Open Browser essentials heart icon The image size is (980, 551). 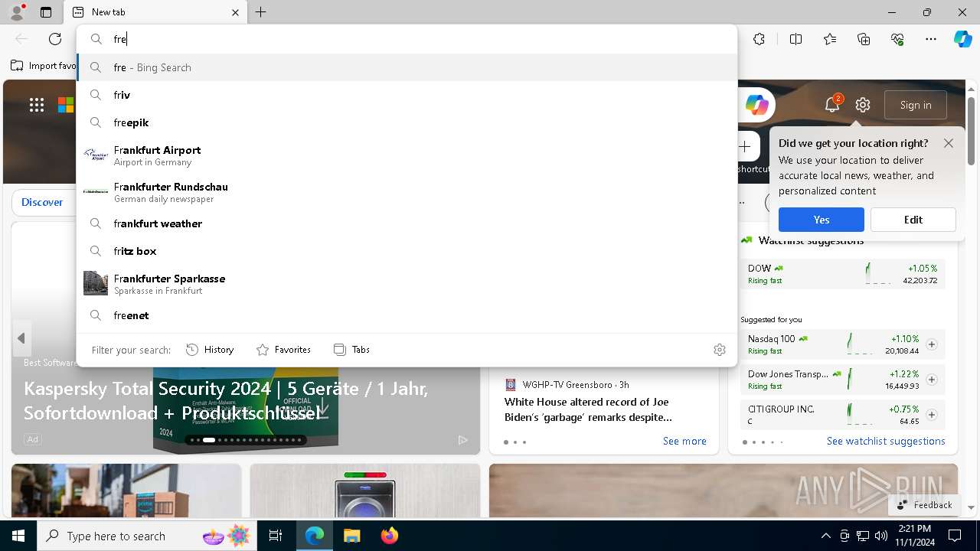pos(897,39)
